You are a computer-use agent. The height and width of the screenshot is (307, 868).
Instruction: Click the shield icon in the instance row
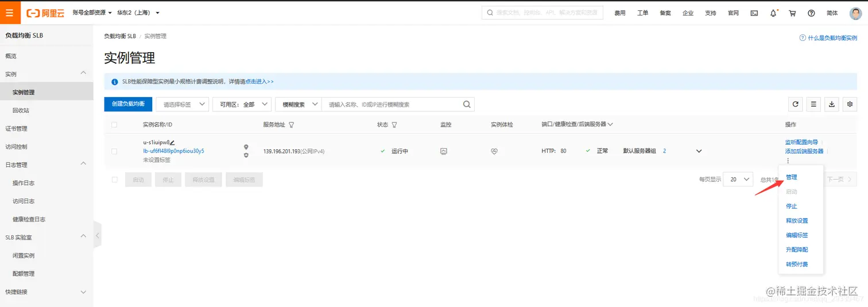tap(246, 155)
